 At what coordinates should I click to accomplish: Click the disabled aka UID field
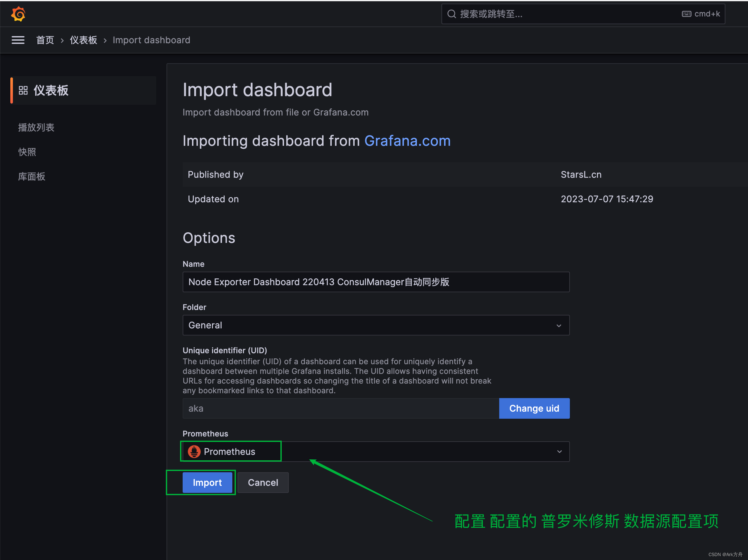pos(341,408)
